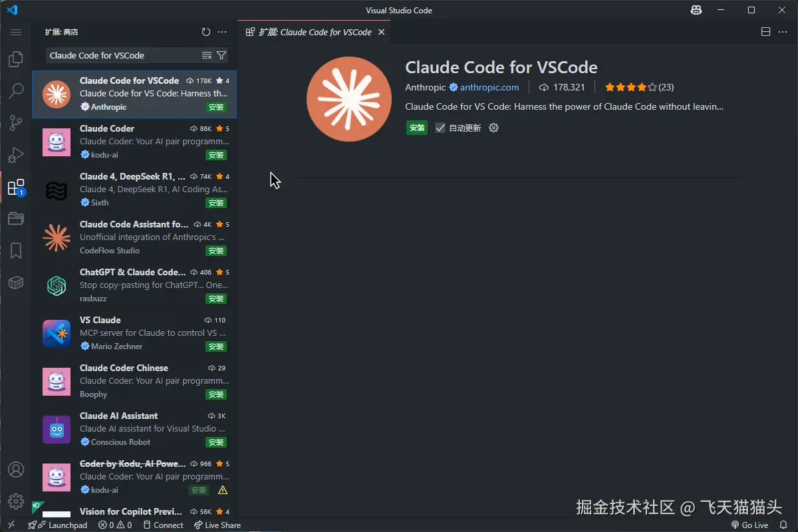The height and width of the screenshot is (532, 798).
Task: Open the Extensions view icon with badge
Action: [x=16, y=188]
